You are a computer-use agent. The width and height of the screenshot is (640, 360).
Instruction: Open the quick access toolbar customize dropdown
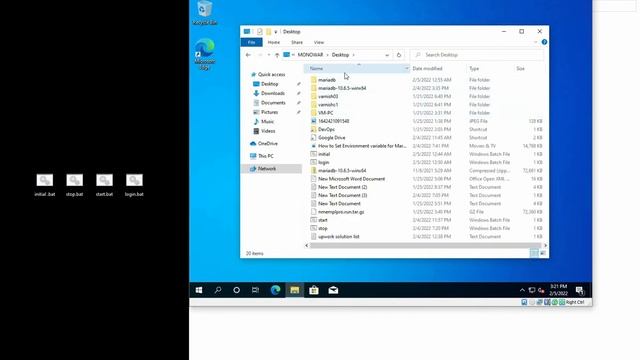click(276, 31)
